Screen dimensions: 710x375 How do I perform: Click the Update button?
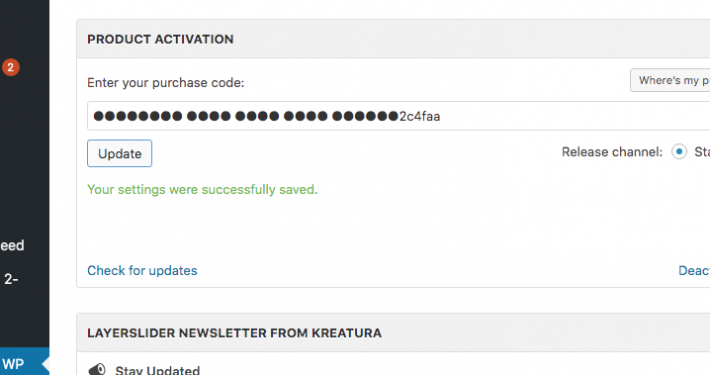coord(120,154)
